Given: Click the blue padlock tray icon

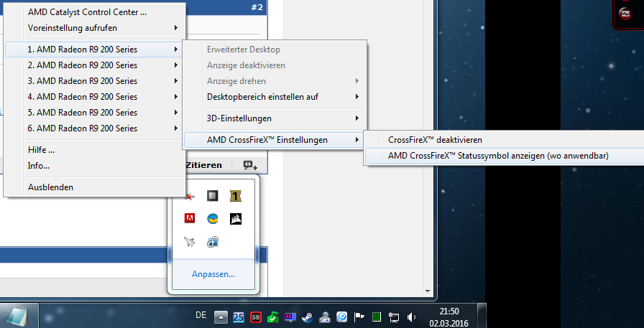Looking at the screenshot, I should [x=212, y=242].
